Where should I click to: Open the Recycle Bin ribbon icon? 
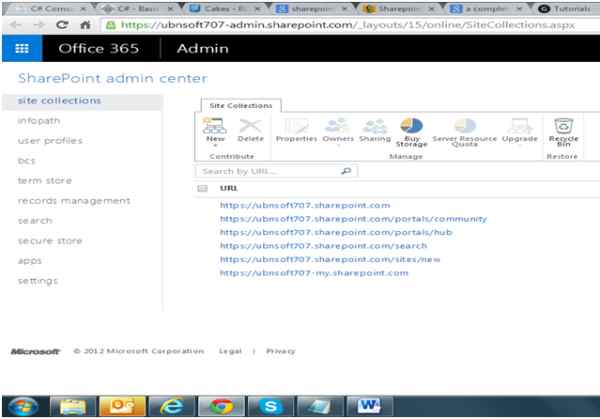tap(563, 126)
